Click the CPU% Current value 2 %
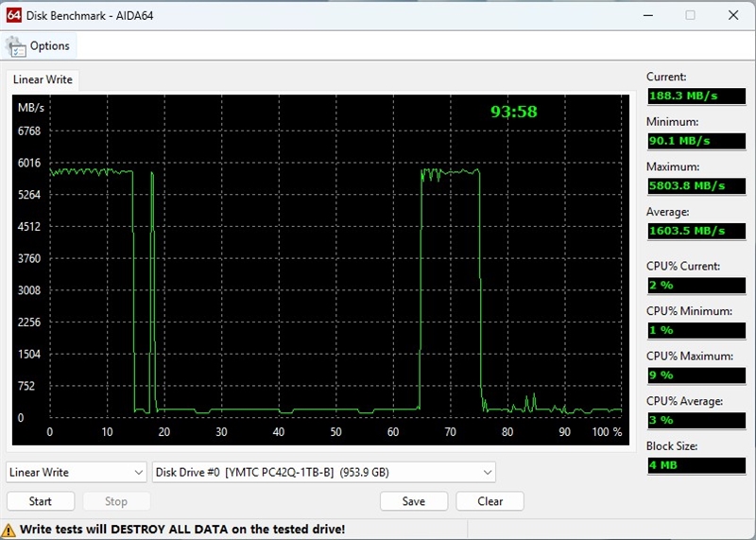756x540 pixels. click(x=696, y=286)
